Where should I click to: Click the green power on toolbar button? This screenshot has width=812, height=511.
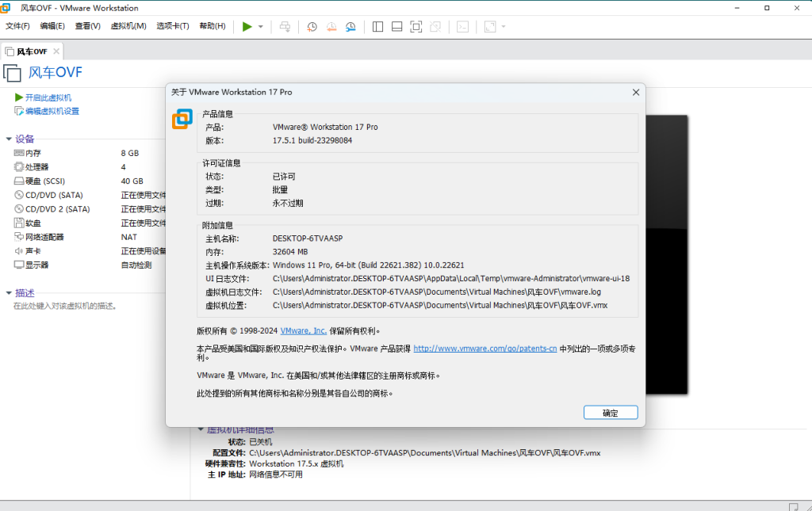[247, 26]
